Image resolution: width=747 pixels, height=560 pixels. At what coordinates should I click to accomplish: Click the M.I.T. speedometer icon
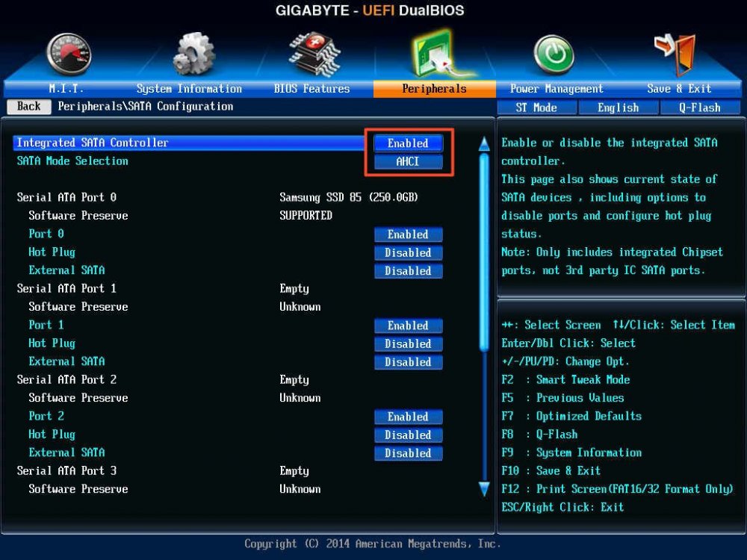[69, 55]
